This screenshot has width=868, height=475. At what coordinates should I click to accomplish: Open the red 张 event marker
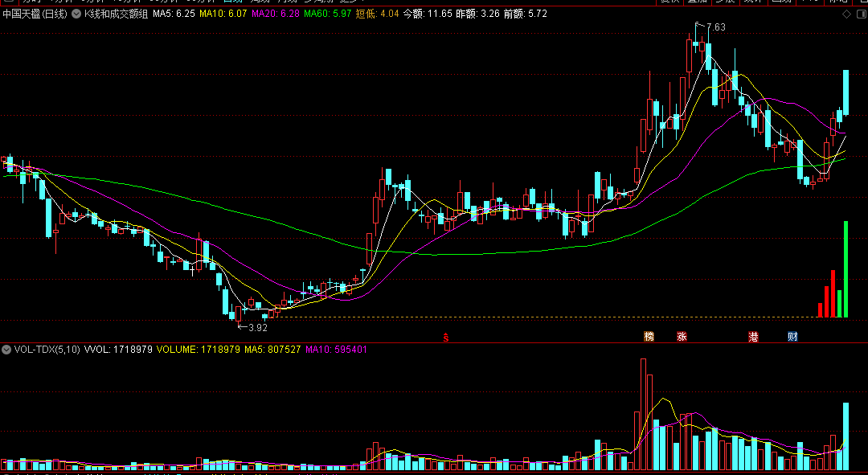coord(682,337)
